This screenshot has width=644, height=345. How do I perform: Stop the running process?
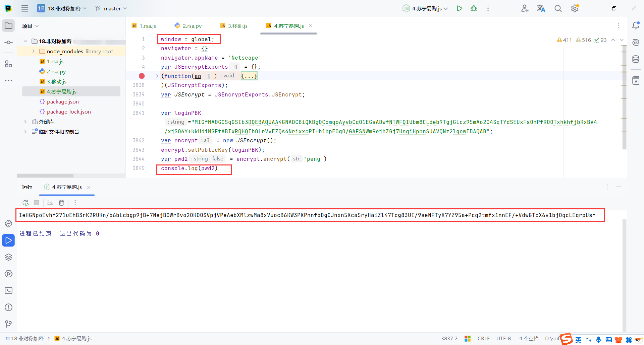[x=37, y=203]
